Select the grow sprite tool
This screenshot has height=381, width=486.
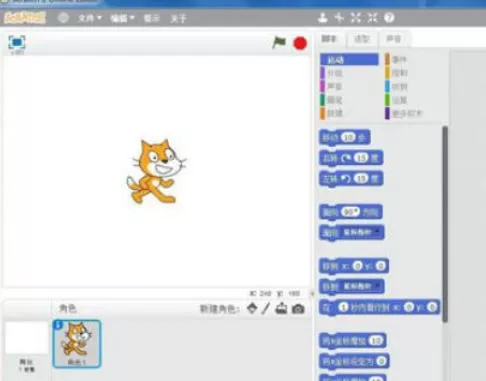click(x=356, y=18)
